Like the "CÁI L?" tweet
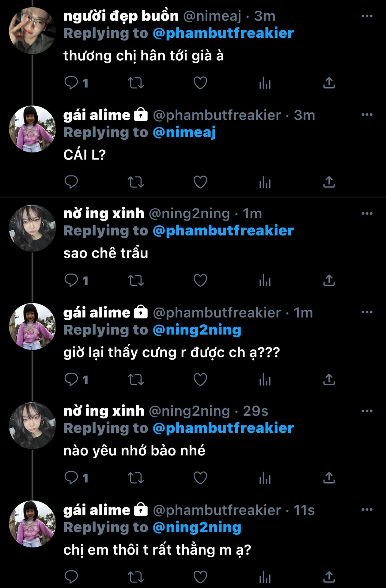Viewport: 386px width, 588px height. 200,182
